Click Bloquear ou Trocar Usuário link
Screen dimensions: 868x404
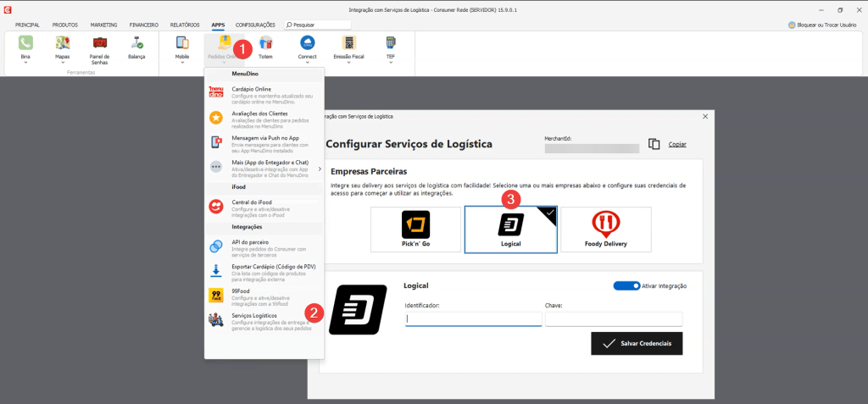pyautogui.click(x=826, y=25)
